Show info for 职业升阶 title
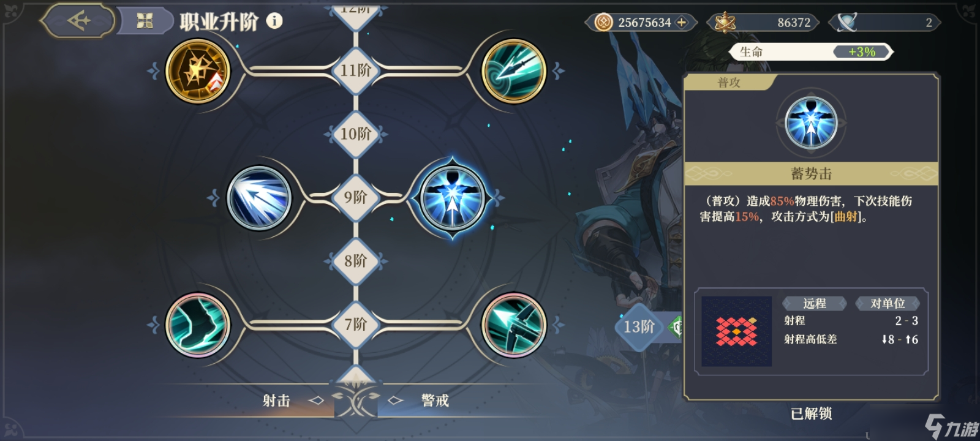This screenshot has height=441, width=980. 274,21
